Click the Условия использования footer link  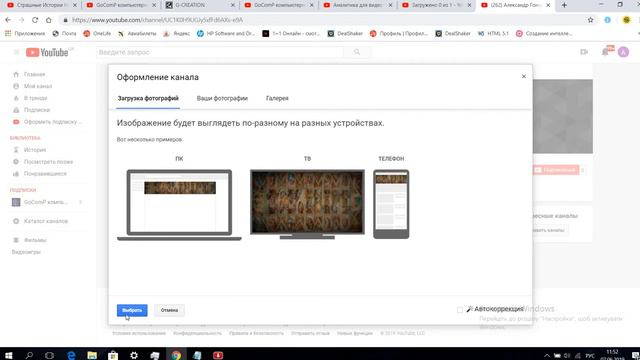139,333
